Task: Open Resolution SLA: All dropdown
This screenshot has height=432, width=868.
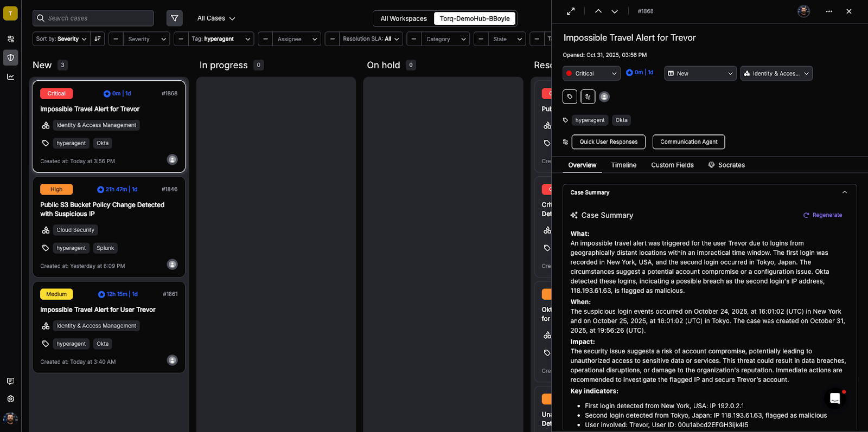Action: [x=371, y=39]
